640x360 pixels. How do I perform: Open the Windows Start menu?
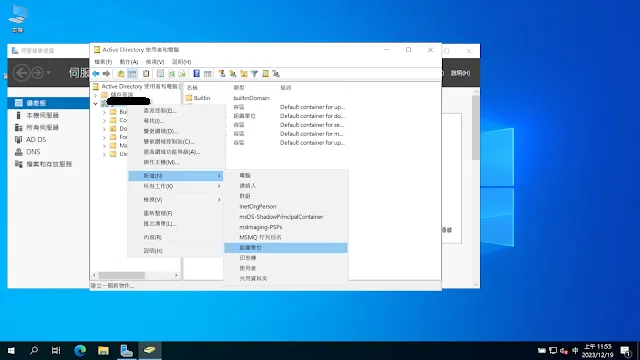pos(11,351)
